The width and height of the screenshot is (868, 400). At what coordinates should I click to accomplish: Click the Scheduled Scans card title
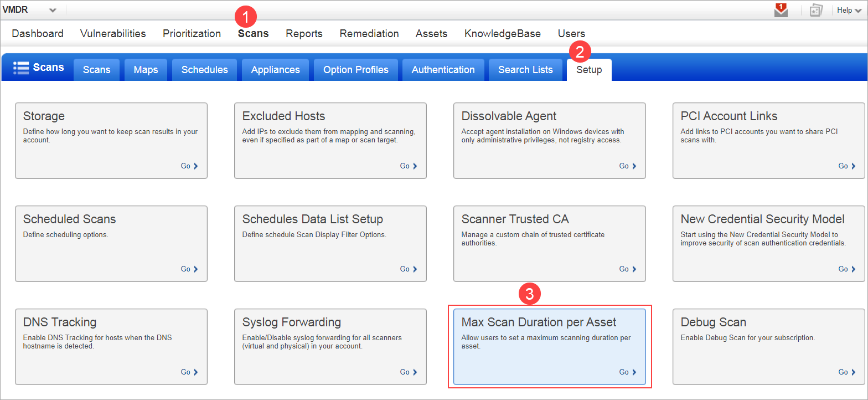(70, 219)
